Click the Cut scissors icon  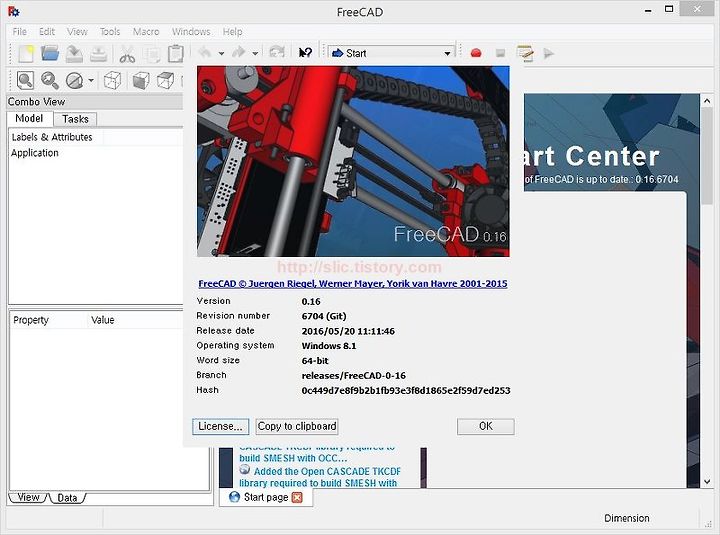(127, 54)
